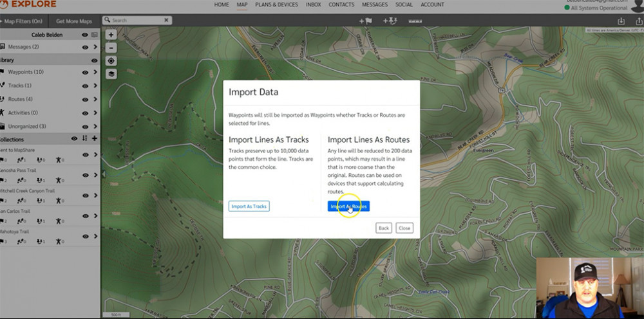Hide Tracks (1) on the map
Screen dimensions: 644x319
point(85,86)
